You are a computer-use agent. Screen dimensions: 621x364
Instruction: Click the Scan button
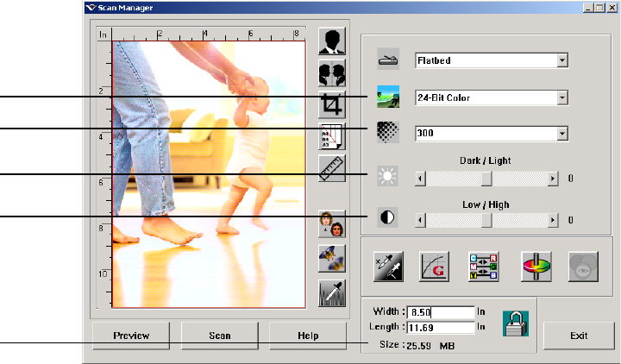[219, 336]
